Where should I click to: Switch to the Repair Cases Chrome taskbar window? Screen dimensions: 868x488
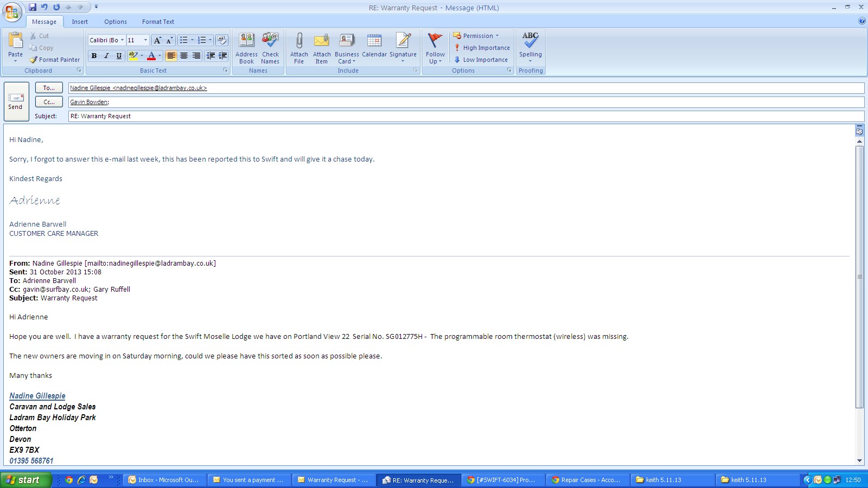(588, 480)
